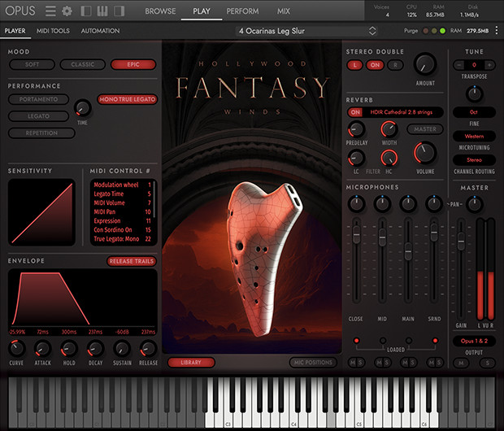504x431 pixels.
Task: Toggle Stereo Double ON button
Action: (376, 64)
